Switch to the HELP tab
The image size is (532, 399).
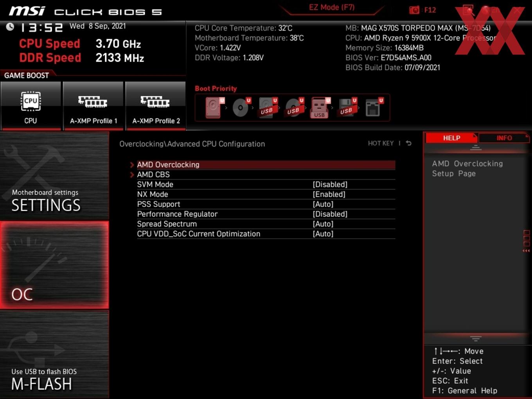(x=451, y=138)
